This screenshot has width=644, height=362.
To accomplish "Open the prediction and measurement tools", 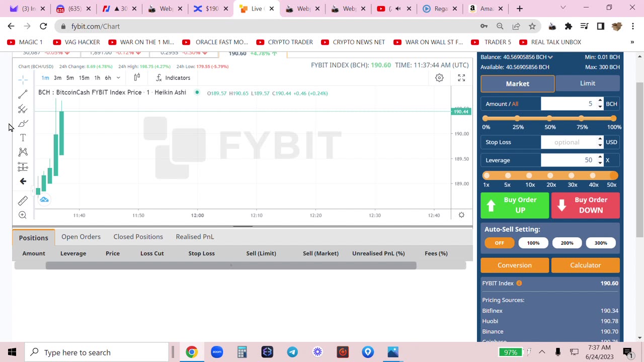I will pyautogui.click(x=23, y=166).
